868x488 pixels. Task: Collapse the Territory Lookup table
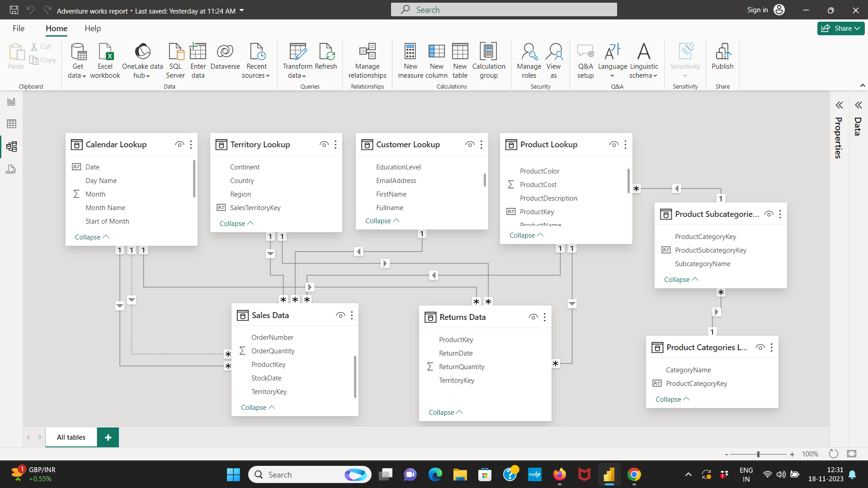click(x=236, y=223)
